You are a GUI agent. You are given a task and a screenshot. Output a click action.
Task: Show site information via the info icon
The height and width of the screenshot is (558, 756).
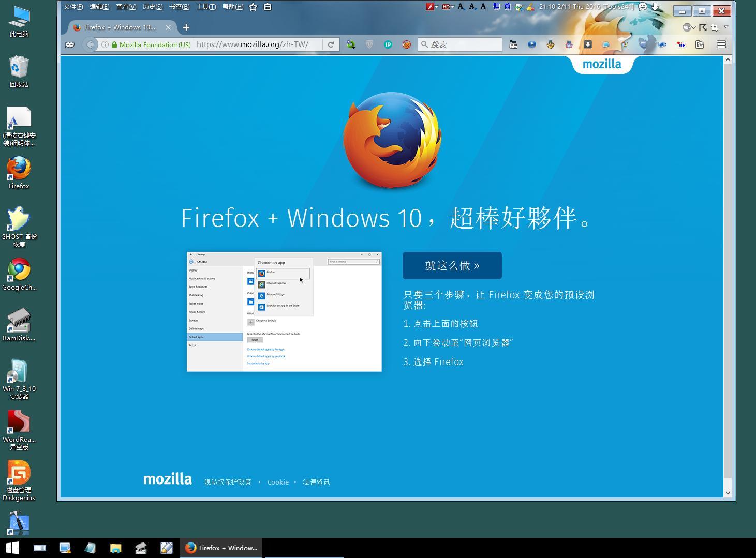click(x=105, y=44)
